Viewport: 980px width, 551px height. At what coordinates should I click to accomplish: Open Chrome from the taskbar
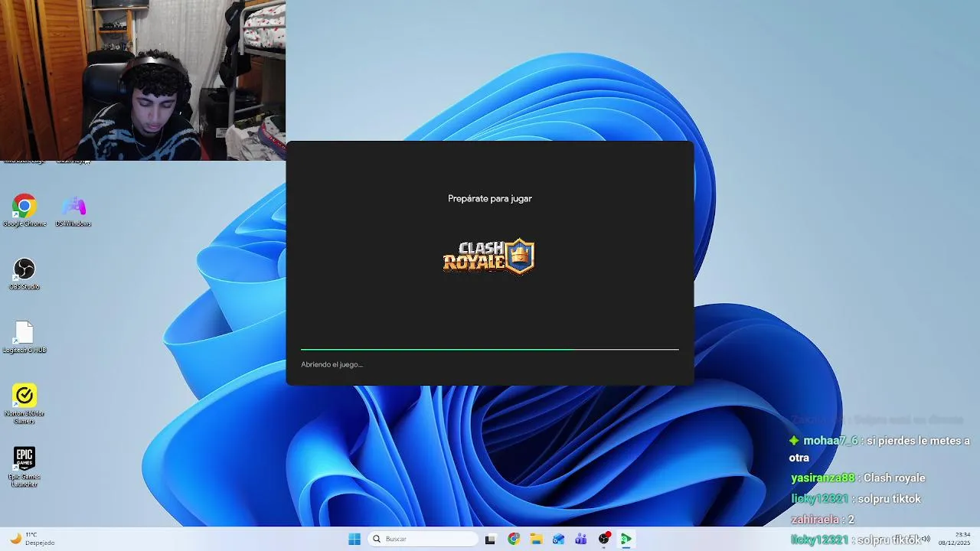514,539
